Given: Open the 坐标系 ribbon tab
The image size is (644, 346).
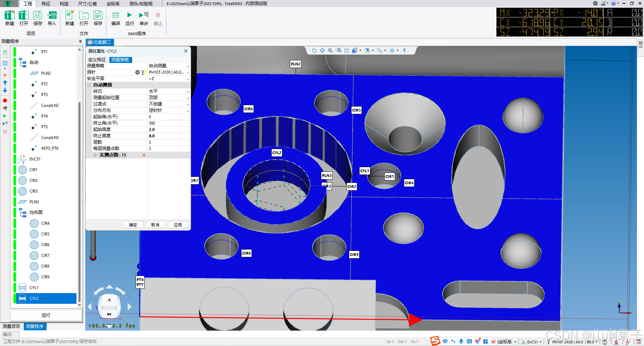Looking at the screenshot, I should click(x=113, y=4).
